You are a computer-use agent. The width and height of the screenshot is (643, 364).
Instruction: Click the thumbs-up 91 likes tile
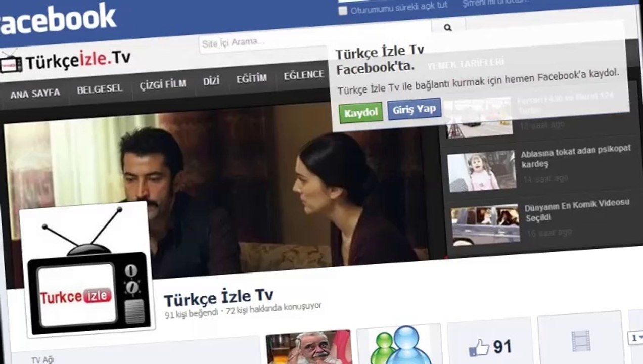point(490,346)
